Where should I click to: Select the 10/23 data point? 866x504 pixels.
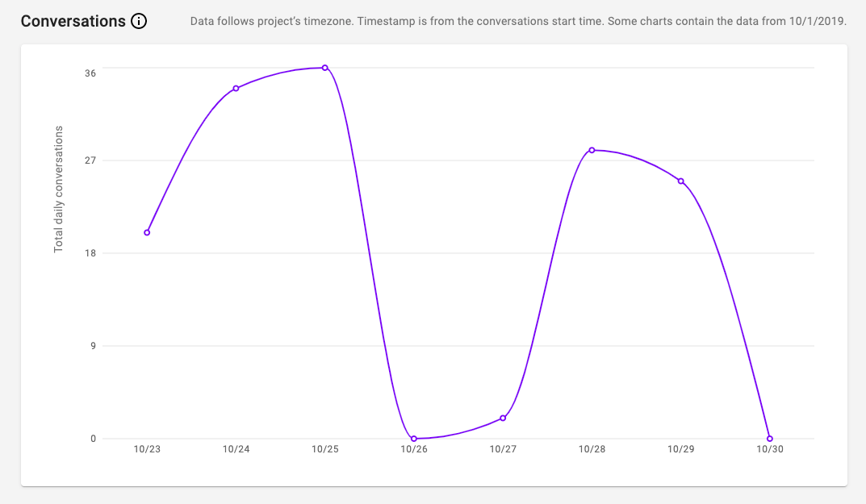click(x=147, y=232)
